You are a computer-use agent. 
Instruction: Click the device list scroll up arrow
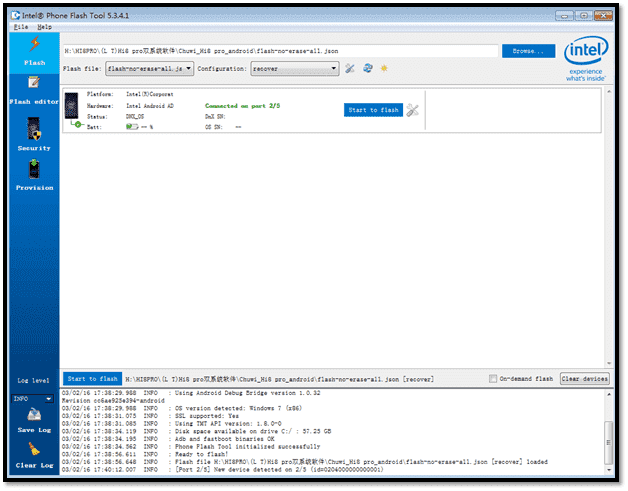609,92
